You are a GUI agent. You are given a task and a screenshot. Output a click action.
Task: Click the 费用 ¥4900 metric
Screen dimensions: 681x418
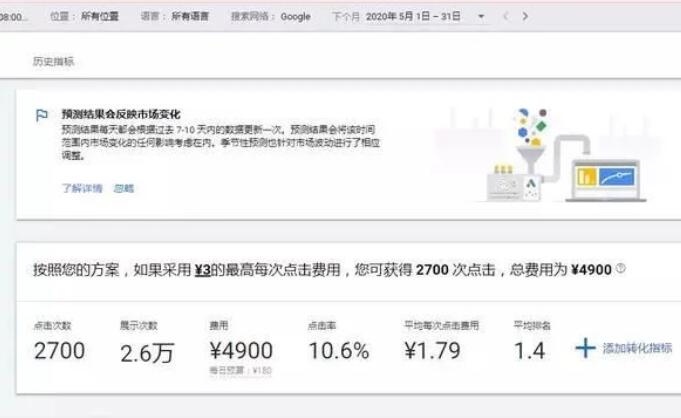click(241, 343)
